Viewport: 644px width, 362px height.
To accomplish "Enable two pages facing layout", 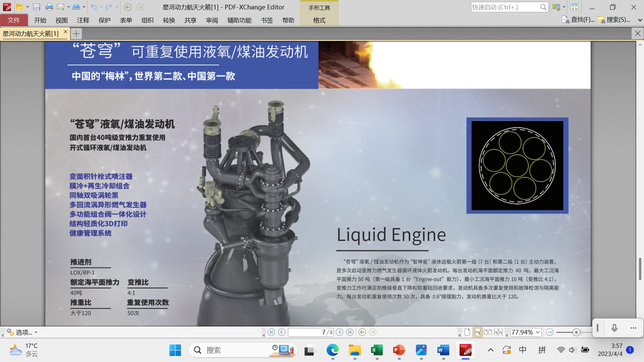I will [488, 332].
